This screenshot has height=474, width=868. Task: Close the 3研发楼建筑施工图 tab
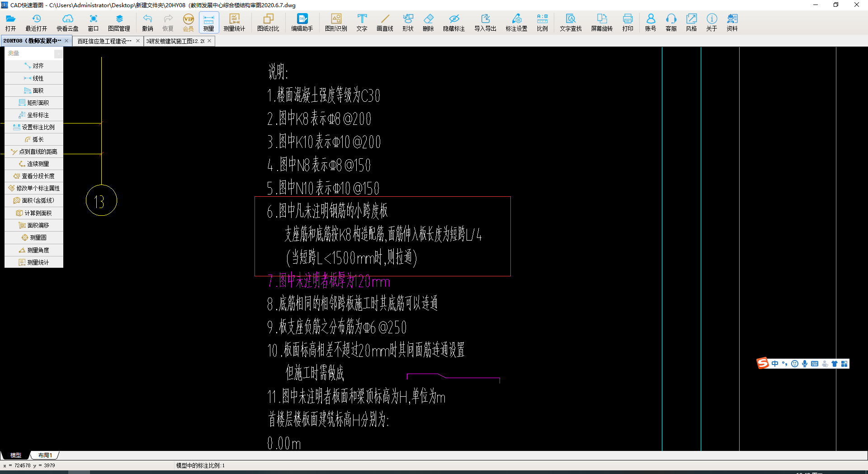coord(209,41)
